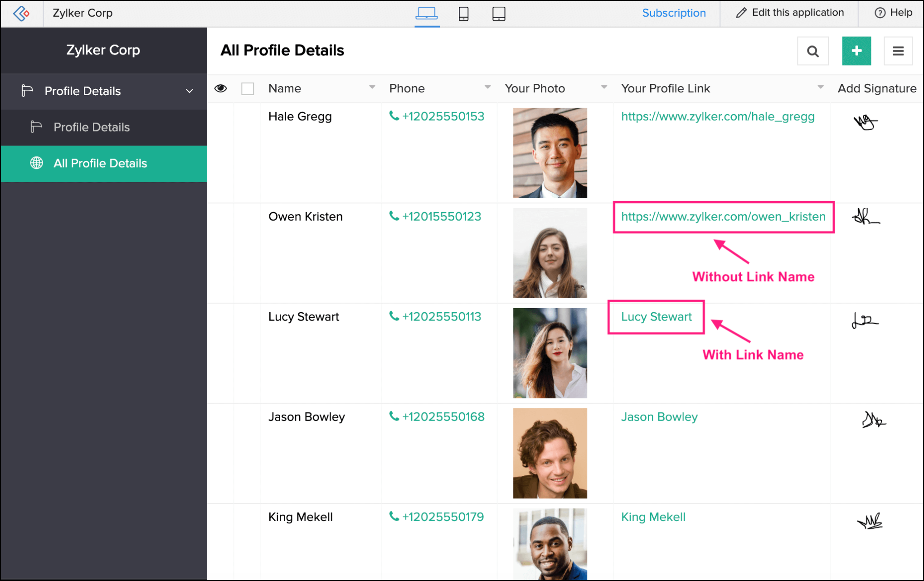Click the green plus add record button
Image resolution: width=924 pixels, height=581 pixels.
tap(856, 51)
